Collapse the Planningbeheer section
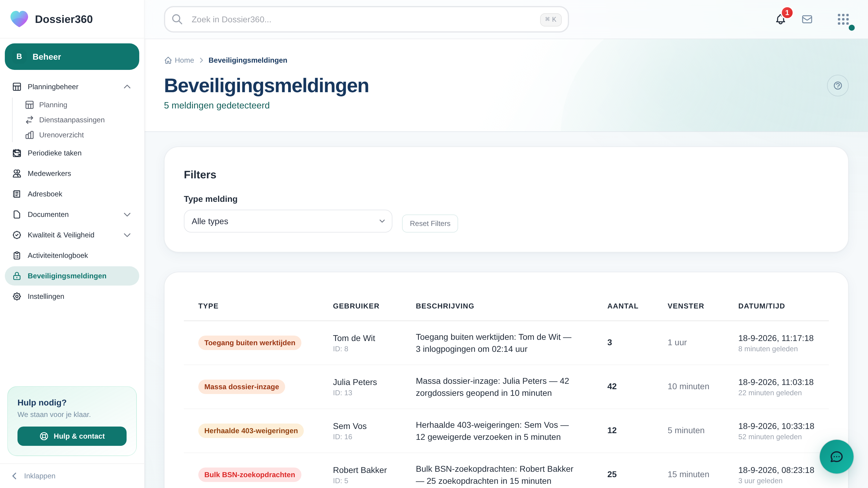Viewport: 868px width, 488px height. click(127, 87)
